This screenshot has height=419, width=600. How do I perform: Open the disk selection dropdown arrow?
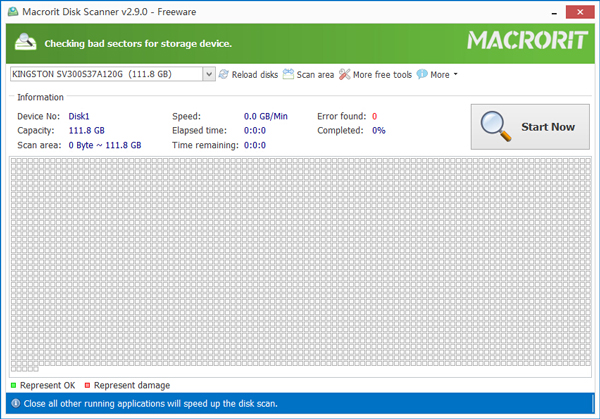[209, 74]
